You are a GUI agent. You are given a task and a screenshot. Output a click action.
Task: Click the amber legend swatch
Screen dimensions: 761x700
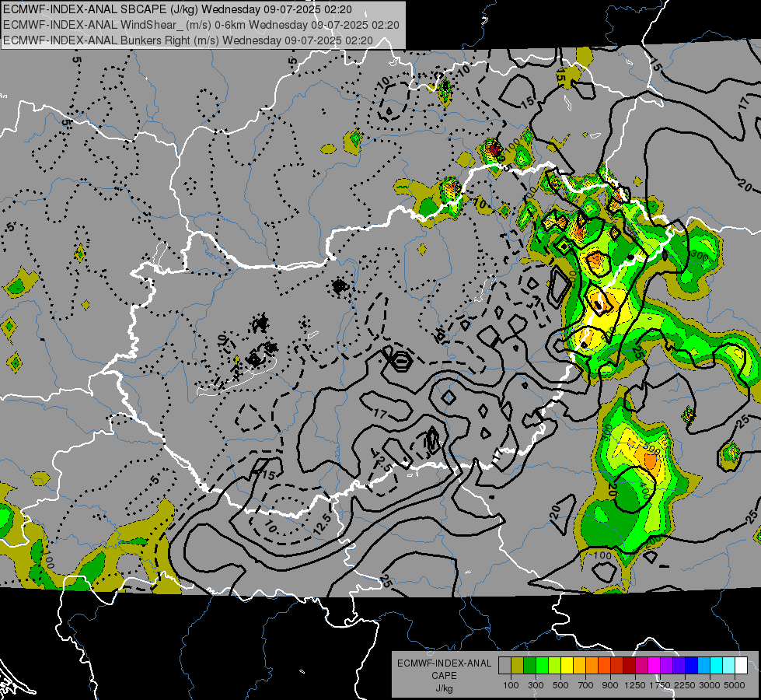point(579,666)
